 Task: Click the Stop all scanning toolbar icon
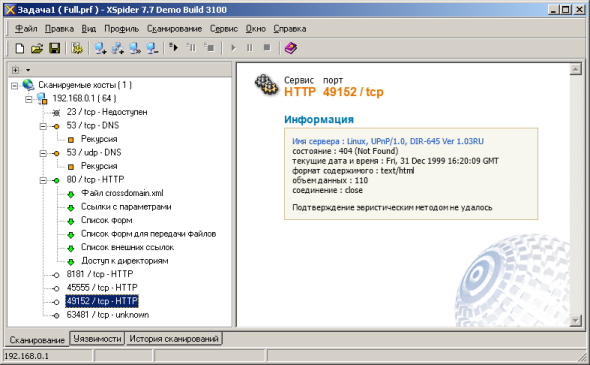pos(209,48)
